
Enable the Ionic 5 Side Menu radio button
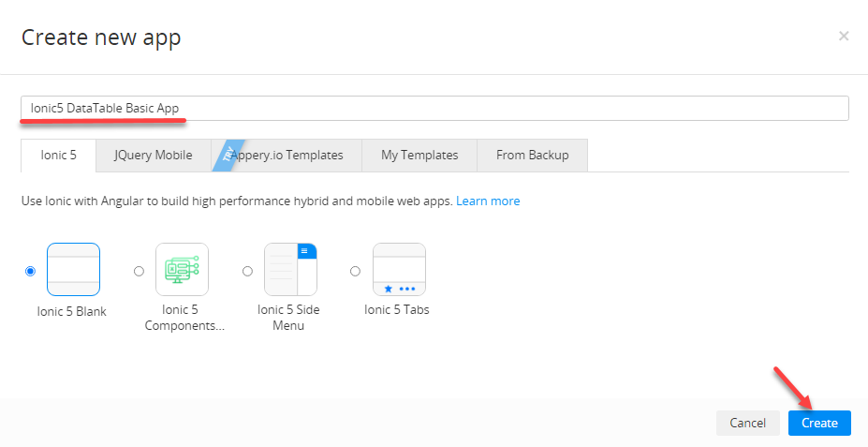[247, 271]
